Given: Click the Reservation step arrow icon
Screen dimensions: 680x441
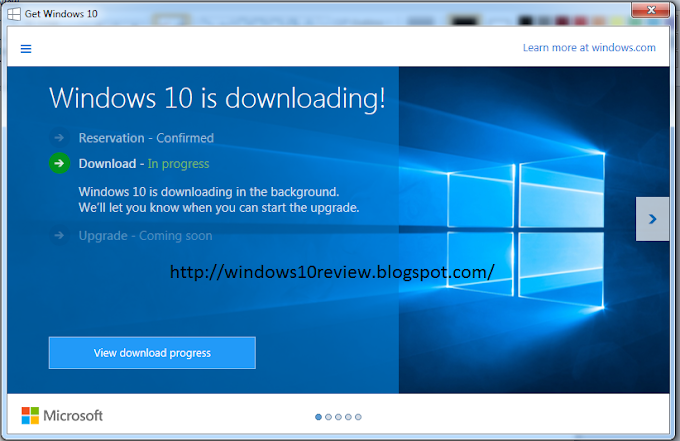Looking at the screenshot, I should [59, 138].
